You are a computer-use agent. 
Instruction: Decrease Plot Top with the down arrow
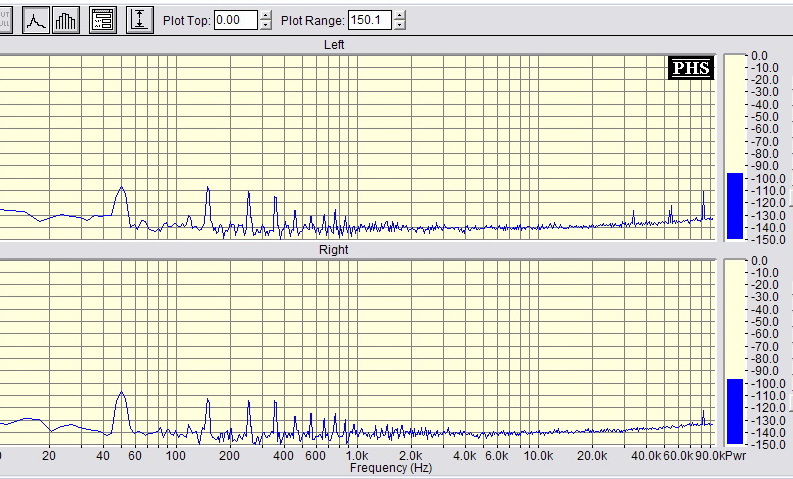click(266, 25)
